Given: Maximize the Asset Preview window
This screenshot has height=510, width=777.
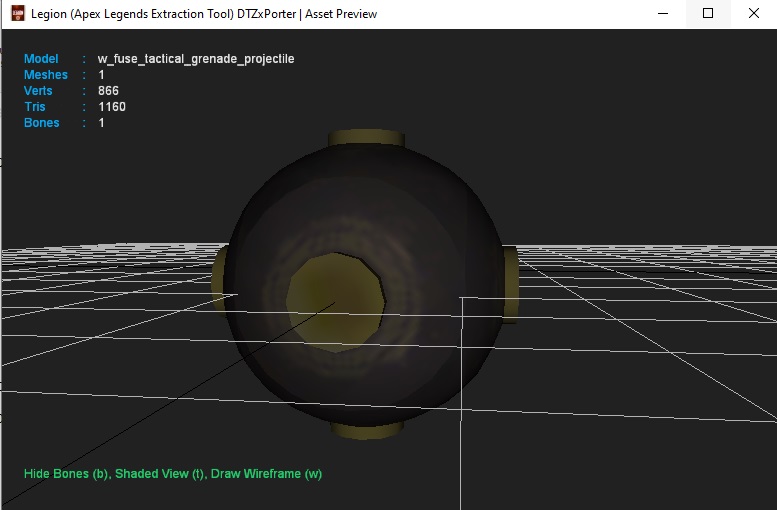Looking at the screenshot, I should pyautogui.click(x=708, y=13).
